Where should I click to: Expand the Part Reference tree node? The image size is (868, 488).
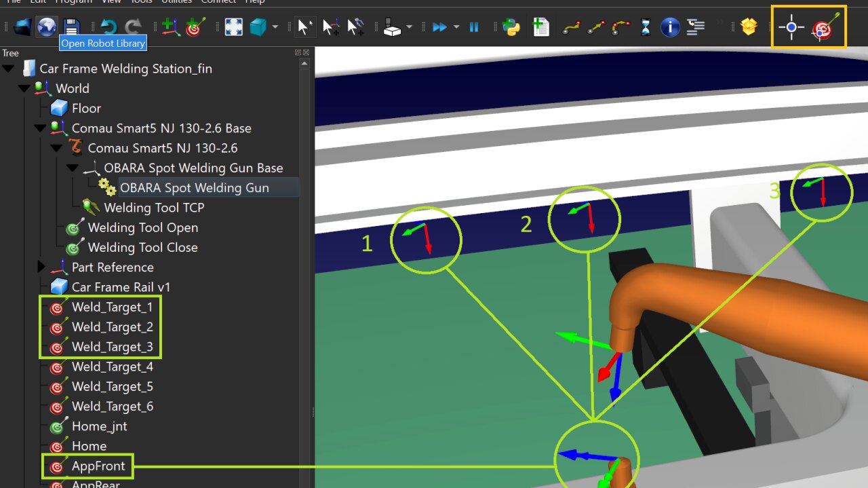coord(41,267)
